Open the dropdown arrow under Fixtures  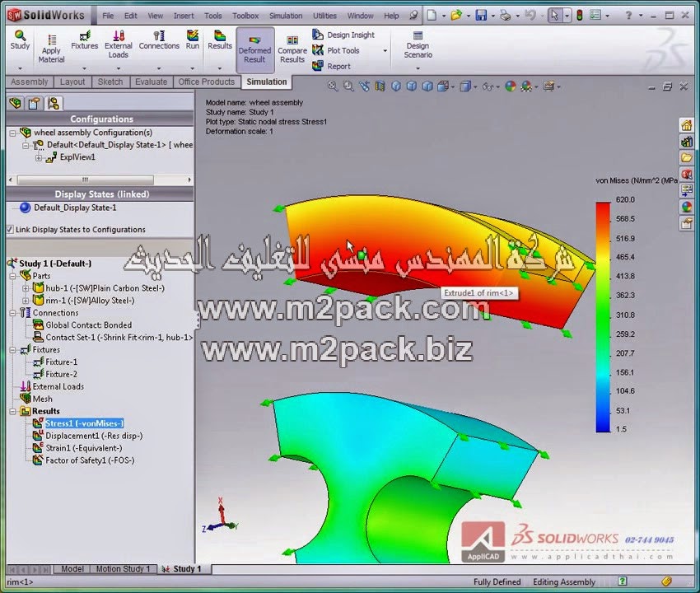coord(84,68)
